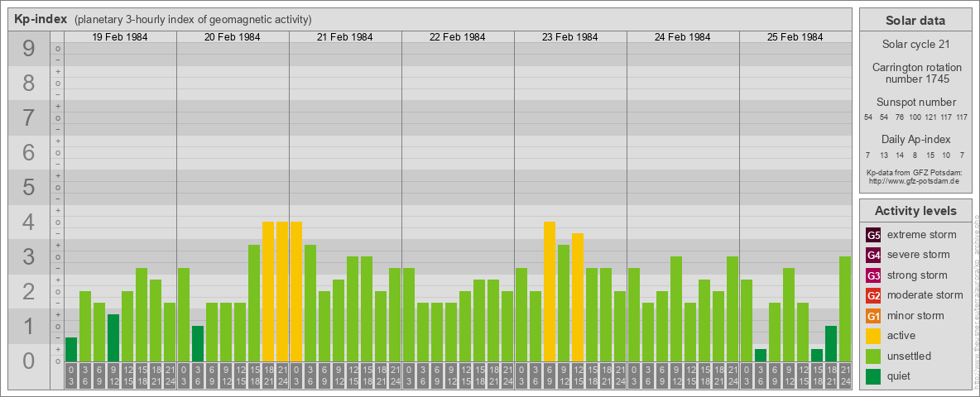
Task: Click the Daily Ap-index label
Action: pyautogui.click(x=915, y=139)
